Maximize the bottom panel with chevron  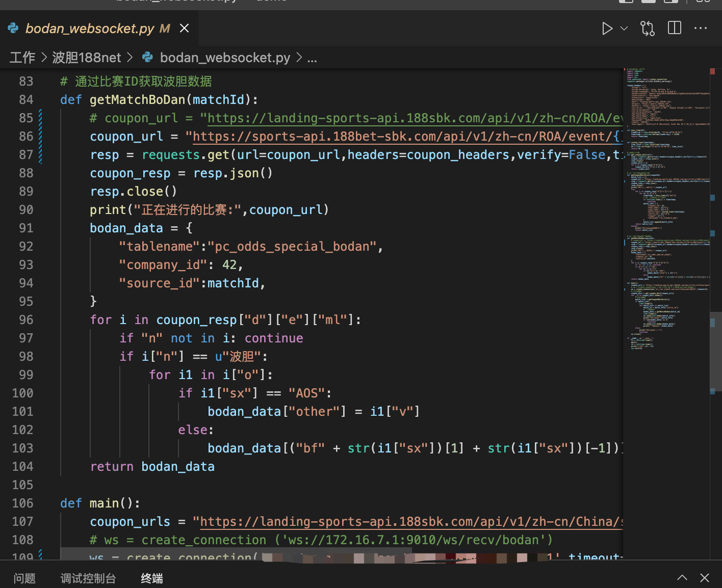pos(682,578)
